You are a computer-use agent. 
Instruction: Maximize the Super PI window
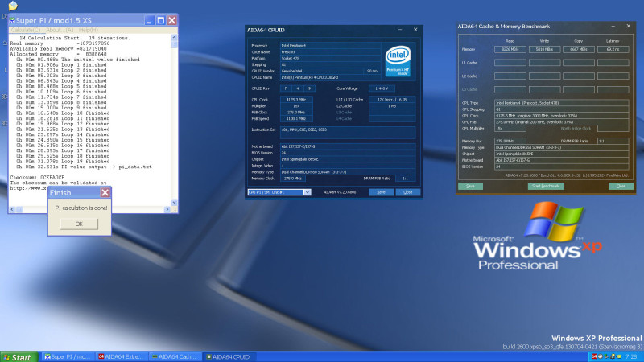(x=160, y=20)
